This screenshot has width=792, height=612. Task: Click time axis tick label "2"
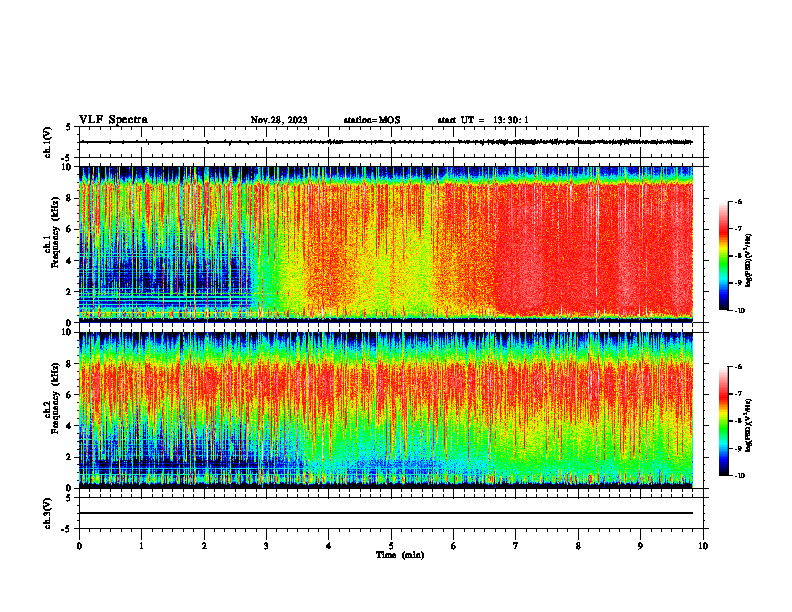(204, 546)
